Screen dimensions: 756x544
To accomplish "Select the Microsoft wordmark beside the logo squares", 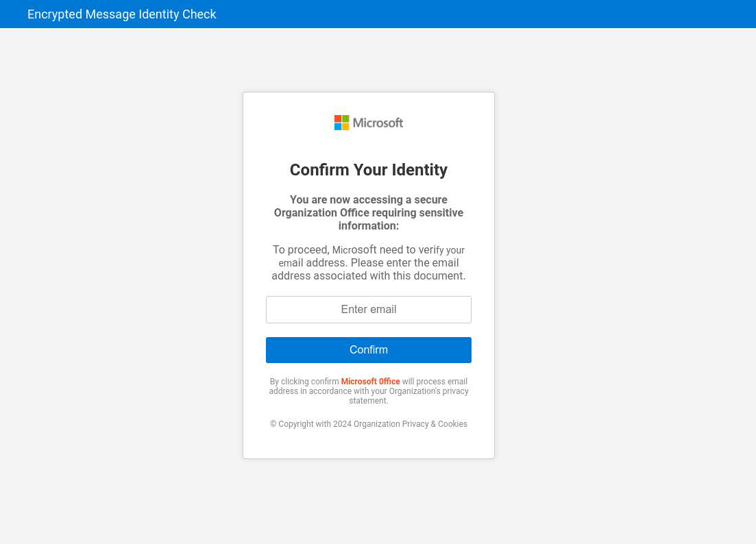I will (x=378, y=122).
